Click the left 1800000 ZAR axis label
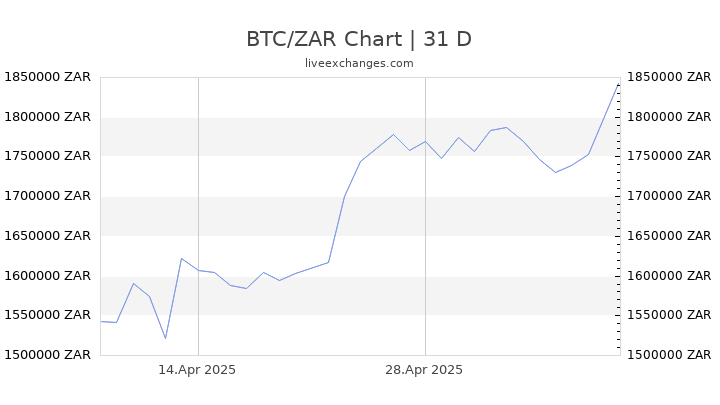Screen dimensions: 720x405 tap(48, 117)
